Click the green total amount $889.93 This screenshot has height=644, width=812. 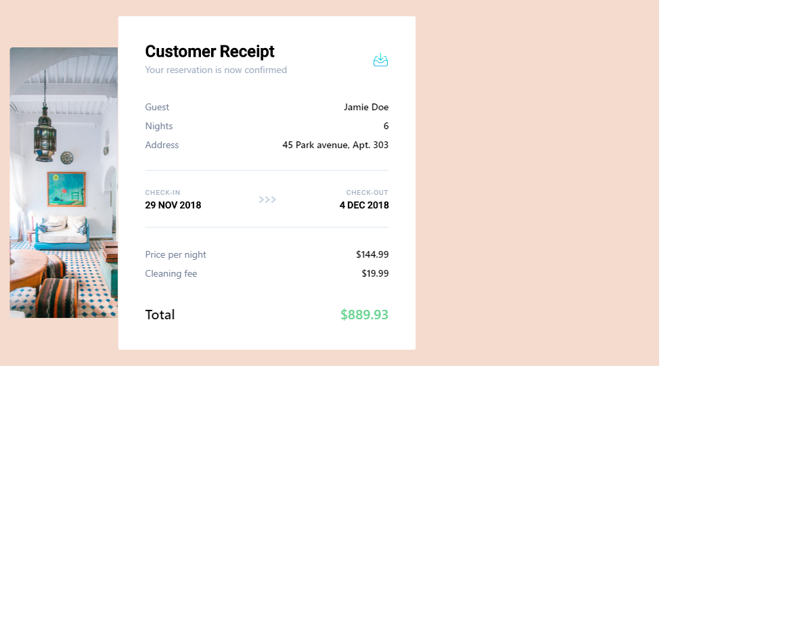[x=365, y=315]
